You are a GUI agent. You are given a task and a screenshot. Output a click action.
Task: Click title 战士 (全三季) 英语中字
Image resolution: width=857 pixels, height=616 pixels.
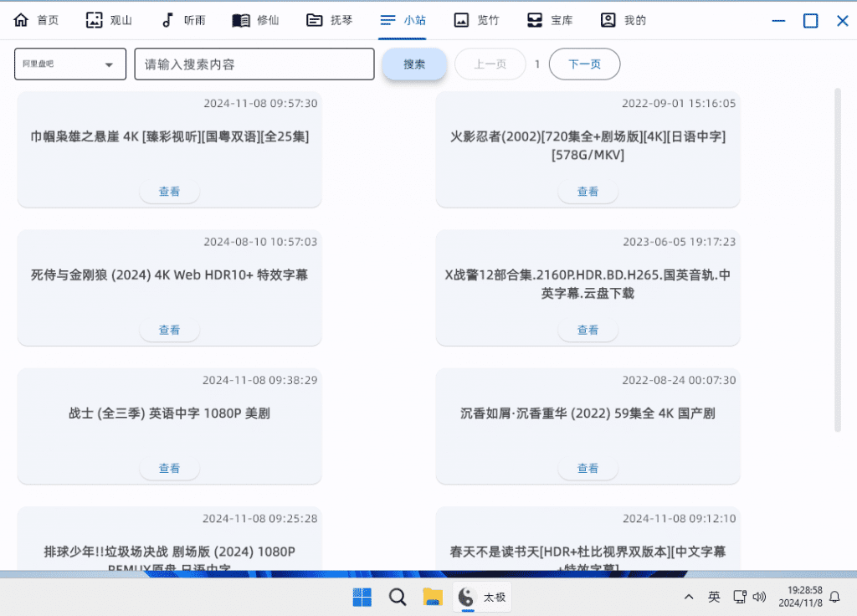click(169, 413)
